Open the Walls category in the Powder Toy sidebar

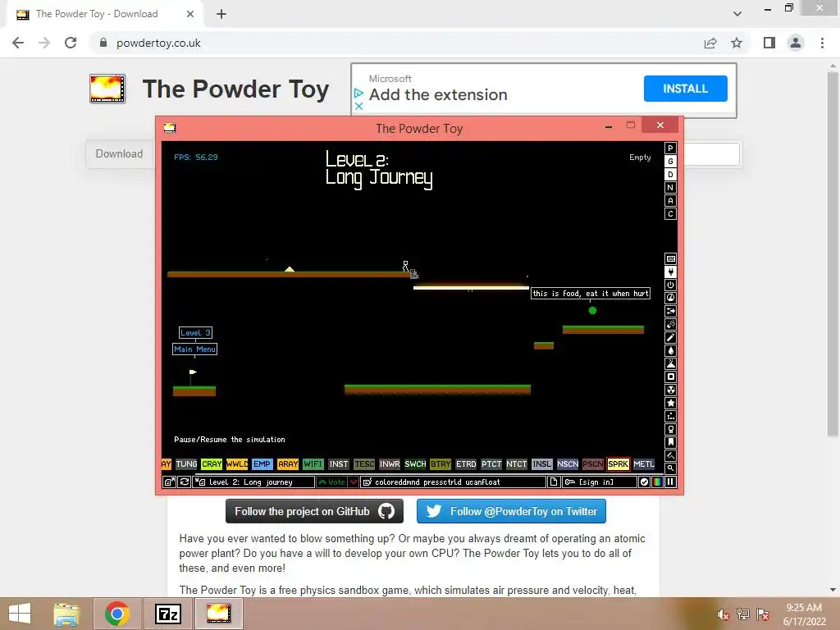tap(670, 258)
